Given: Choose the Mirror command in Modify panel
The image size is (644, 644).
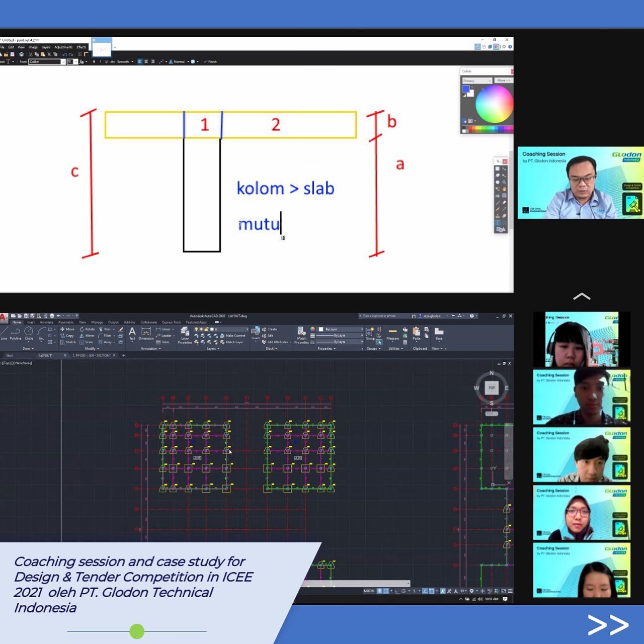Looking at the screenshot, I should click(87, 336).
